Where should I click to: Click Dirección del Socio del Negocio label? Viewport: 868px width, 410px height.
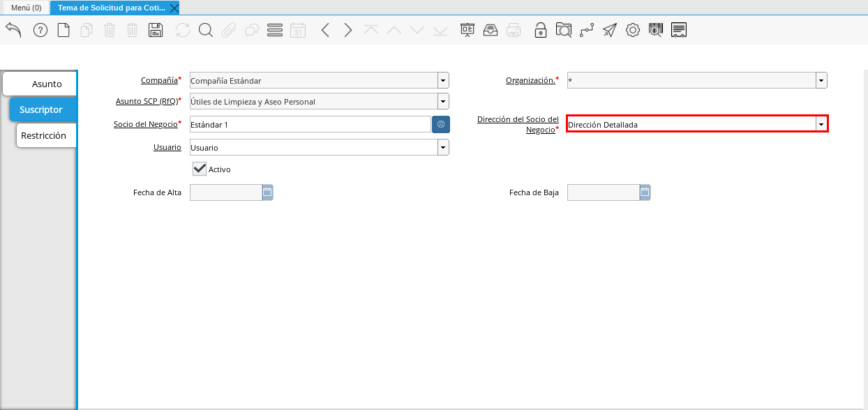click(518, 124)
